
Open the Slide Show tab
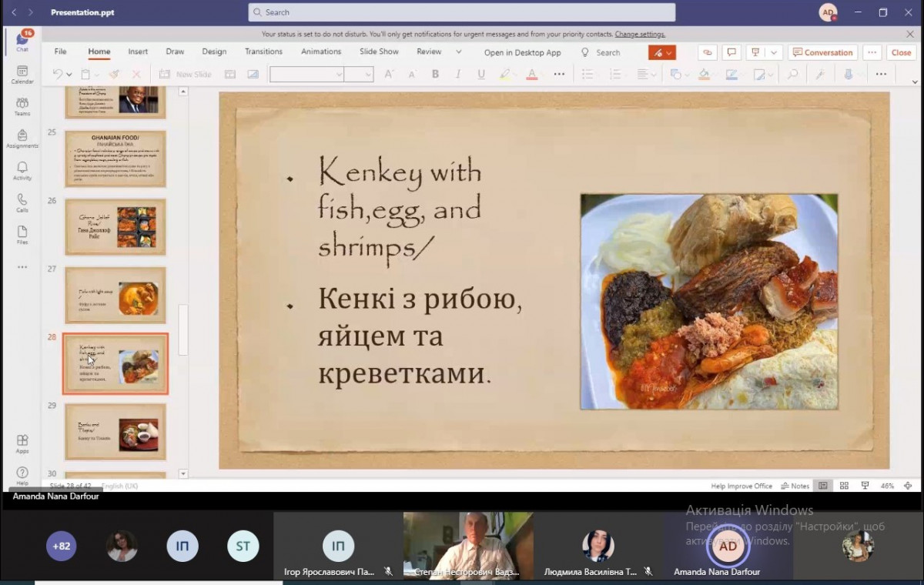pos(379,52)
